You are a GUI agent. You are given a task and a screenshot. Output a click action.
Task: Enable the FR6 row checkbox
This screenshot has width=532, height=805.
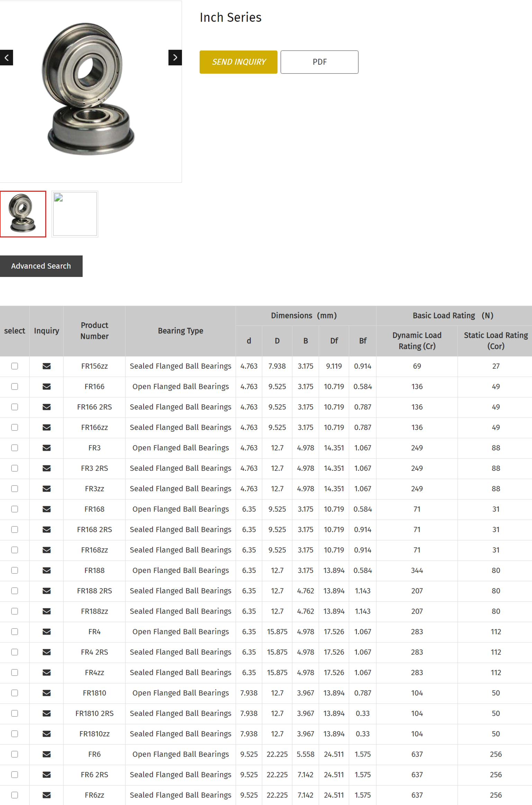click(x=15, y=754)
